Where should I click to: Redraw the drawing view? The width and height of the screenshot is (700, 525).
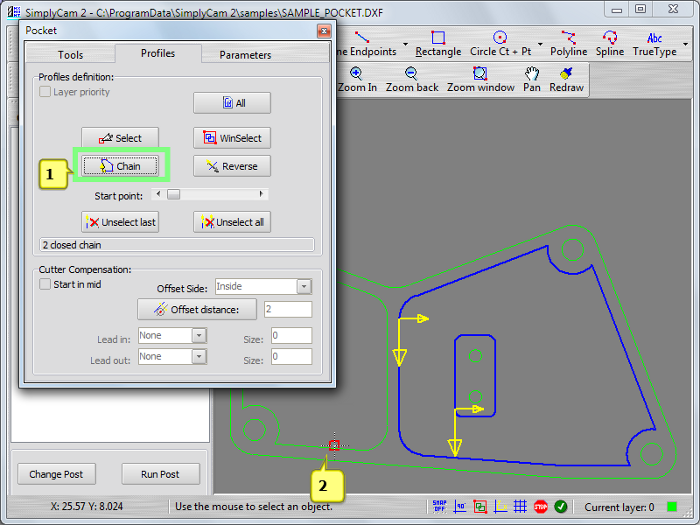[566, 80]
